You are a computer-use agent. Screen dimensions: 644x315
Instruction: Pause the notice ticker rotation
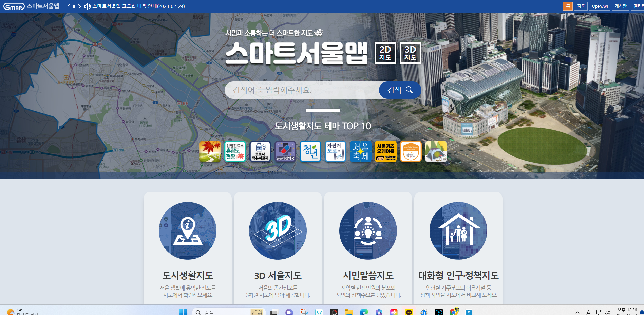tap(74, 6)
